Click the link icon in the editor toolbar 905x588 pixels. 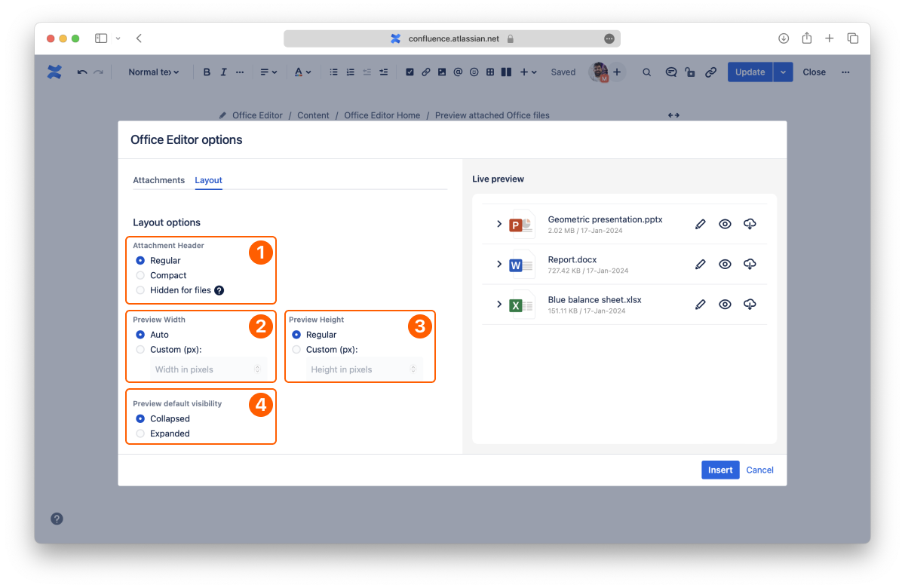425,72
